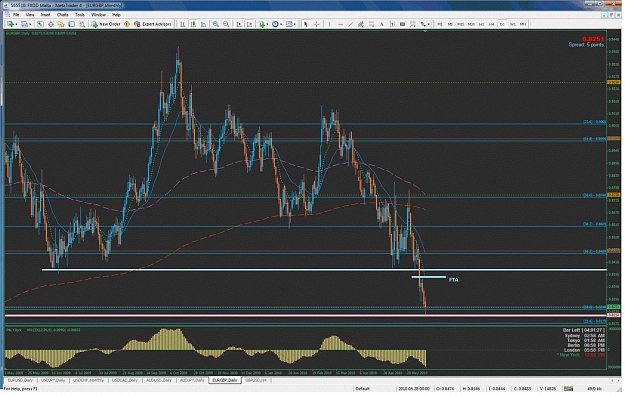This screenshot has height=395, width=625.
Task: Switch timeframe to M1
Action: point(440,24)
